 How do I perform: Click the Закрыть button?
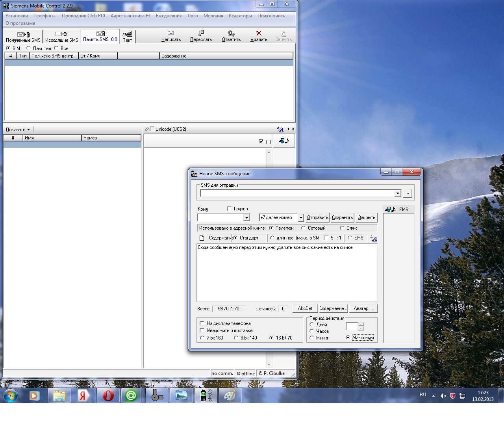[367, 217]
